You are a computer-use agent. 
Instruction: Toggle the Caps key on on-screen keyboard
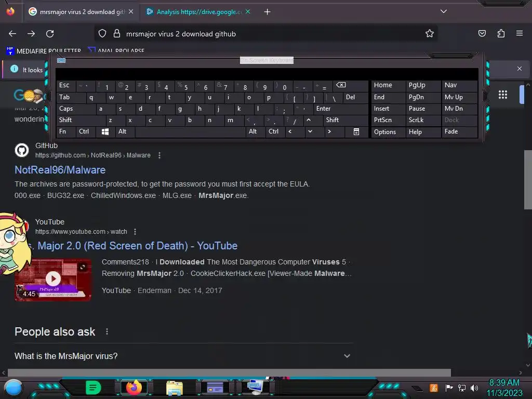pyautogui.click(x=76, y=109)
